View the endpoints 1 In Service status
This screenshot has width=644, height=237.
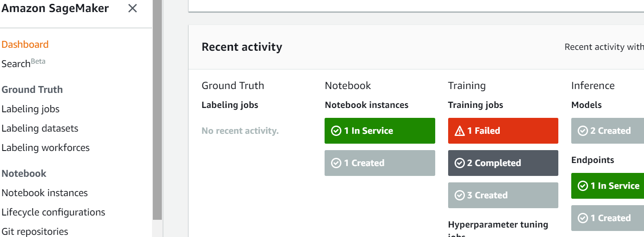click(607, 186)
